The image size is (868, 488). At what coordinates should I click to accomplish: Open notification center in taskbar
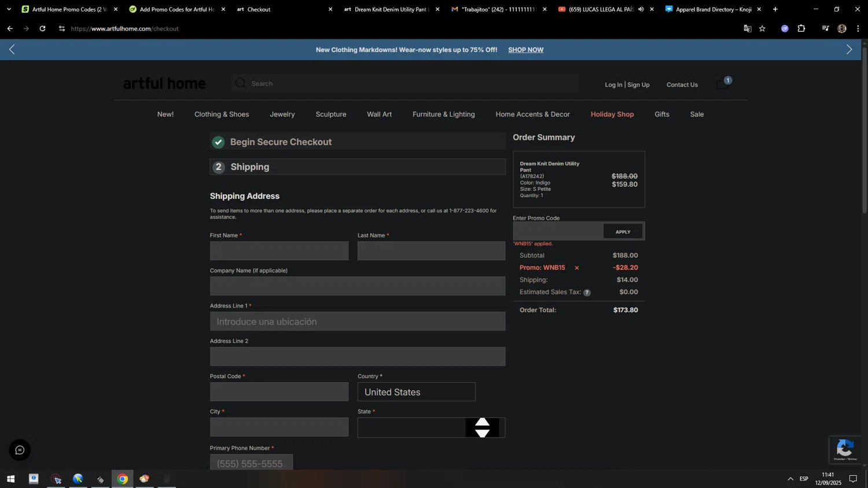click(x=853, y=479)
